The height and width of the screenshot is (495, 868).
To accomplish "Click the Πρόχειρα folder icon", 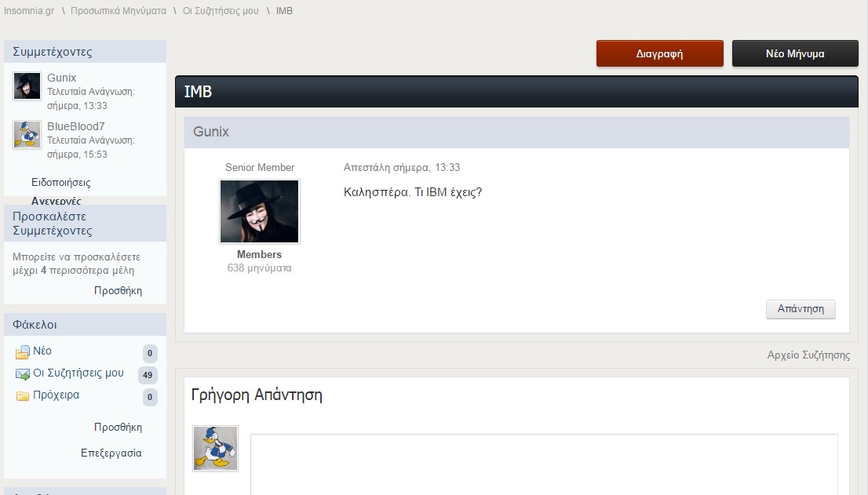I will (22, 396).
